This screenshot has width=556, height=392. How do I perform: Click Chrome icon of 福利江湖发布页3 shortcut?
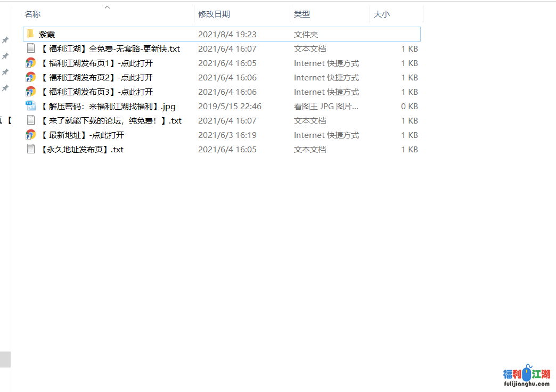point(31,92)
